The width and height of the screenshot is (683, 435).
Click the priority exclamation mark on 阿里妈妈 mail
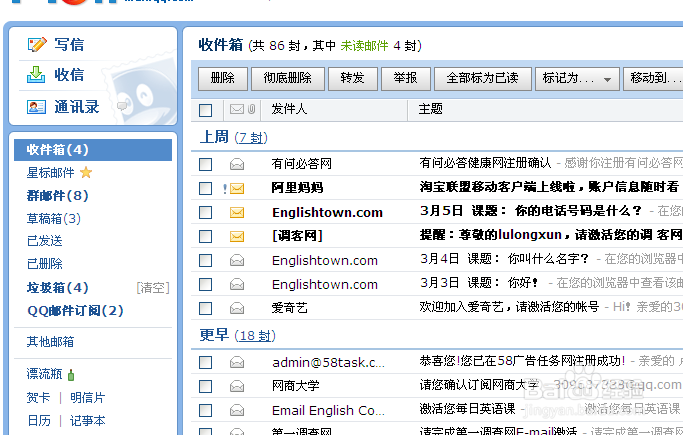tap(225, 189)
